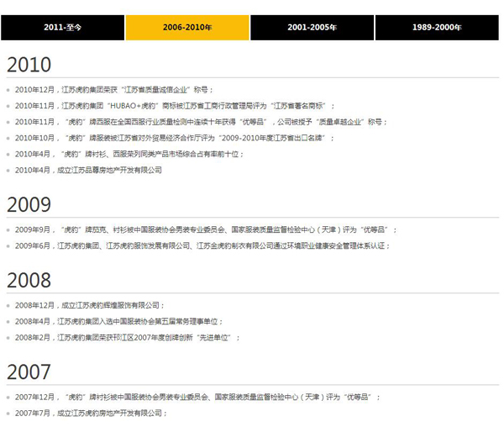Viewport: 504px width, 427px height.
Task: Select the highlighted 2006-2010年 tab
Action: [187, 27]
